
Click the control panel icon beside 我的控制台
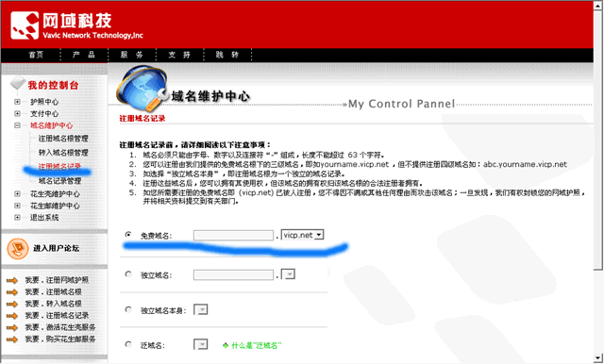[17, 83]
